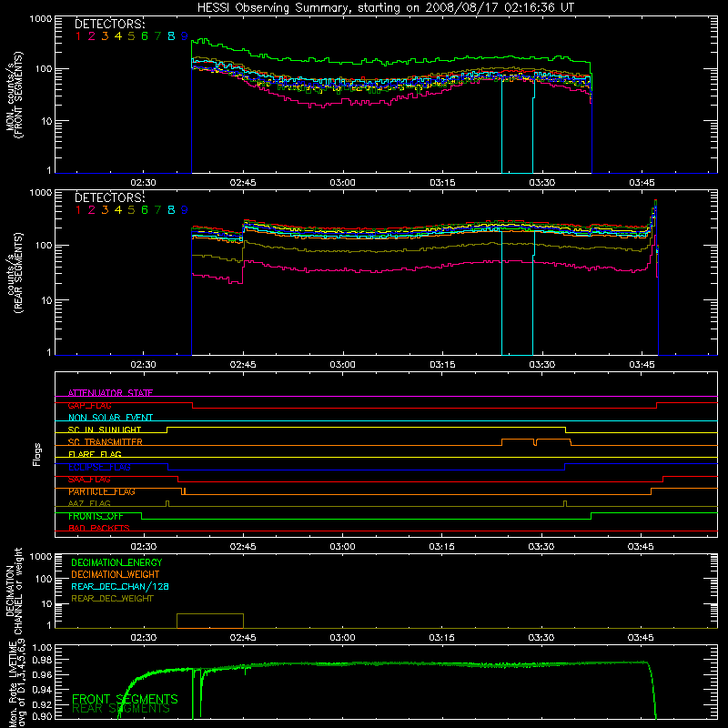Select blue detector 9 in rear segments legend
This screenshot has height=728, width=728.
click(x=185, y=210)
